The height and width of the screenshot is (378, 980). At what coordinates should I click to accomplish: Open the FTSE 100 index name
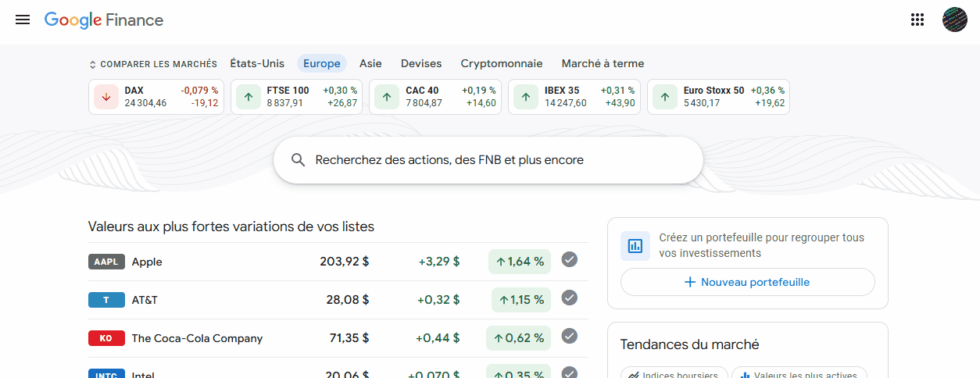288,91
